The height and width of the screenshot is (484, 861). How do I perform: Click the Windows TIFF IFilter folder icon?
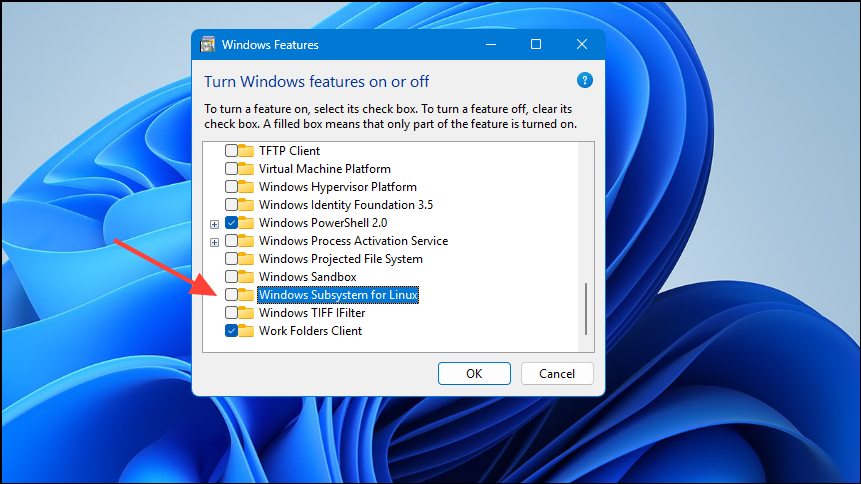(246, 313)
